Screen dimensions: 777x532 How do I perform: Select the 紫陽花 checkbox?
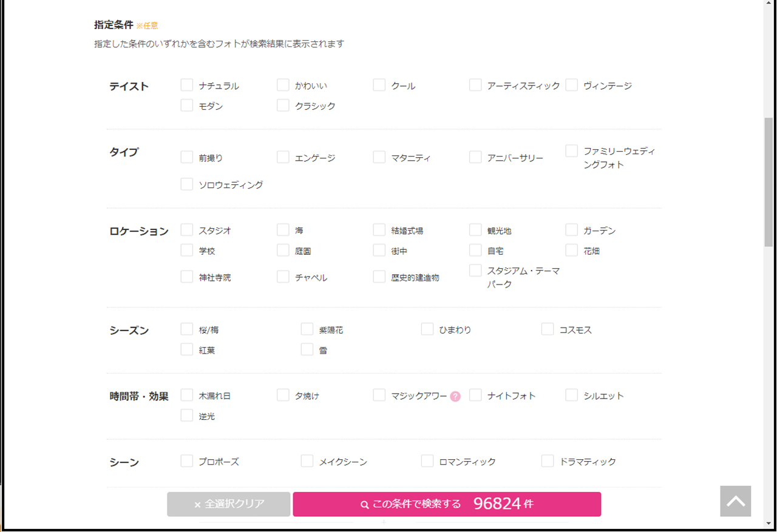pyautogui.click(x=307, y=329)
